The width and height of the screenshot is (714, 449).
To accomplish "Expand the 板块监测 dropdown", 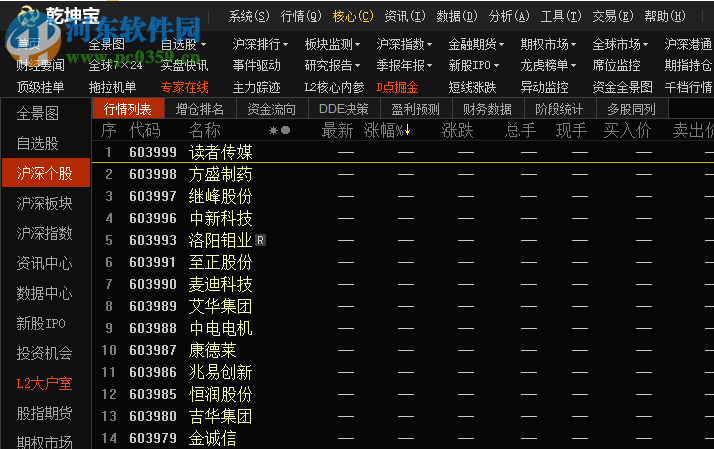I will pyautogui.click(x=332, y=45).
